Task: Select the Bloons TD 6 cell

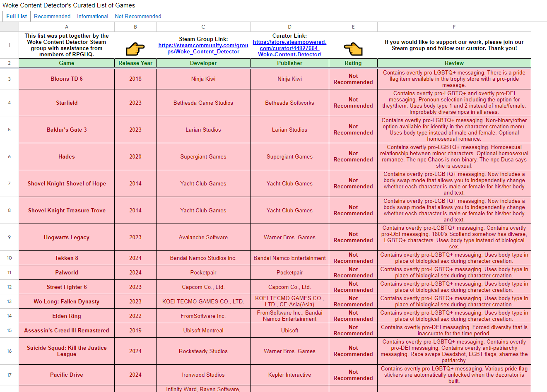Action: [x=67, y=79]
